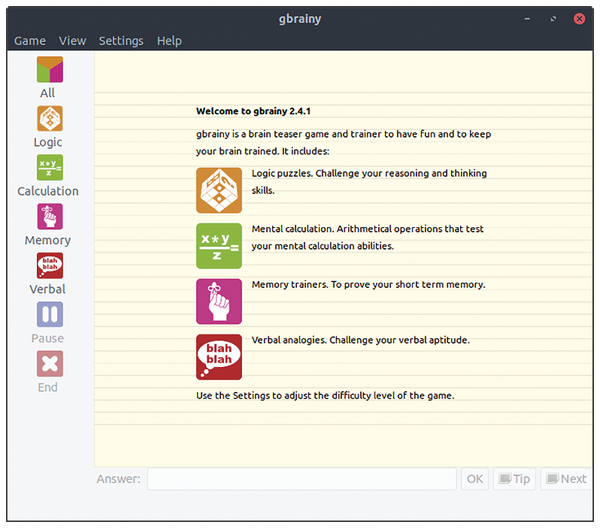The image size is (600, 528).
Task: Maximize the gbrainy window
Action: 553,19
